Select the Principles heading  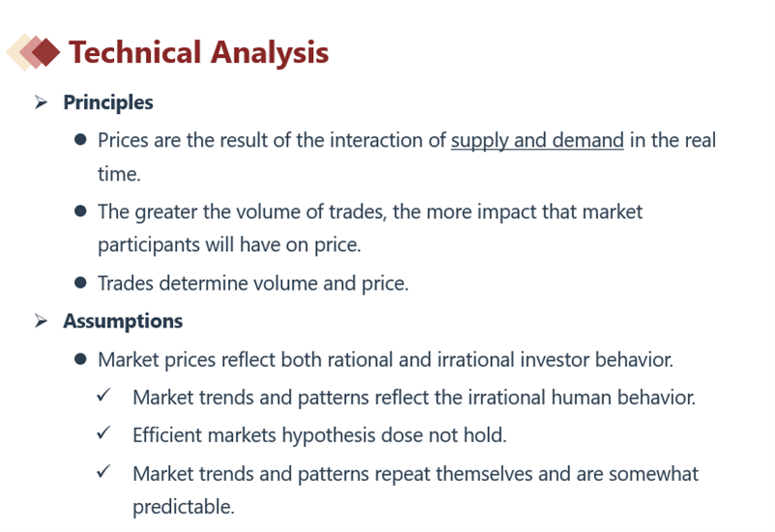tap(108, 102)
